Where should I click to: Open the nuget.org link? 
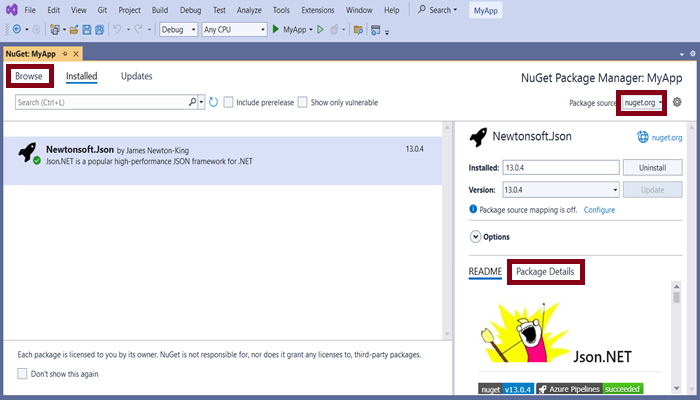[x=667, y=138]
